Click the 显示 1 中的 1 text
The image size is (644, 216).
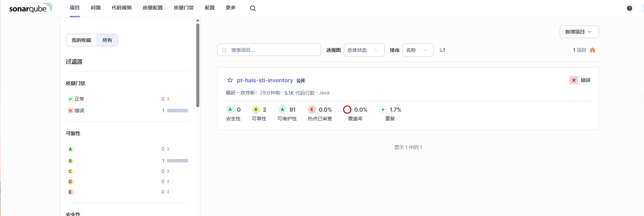click(408, 147)
